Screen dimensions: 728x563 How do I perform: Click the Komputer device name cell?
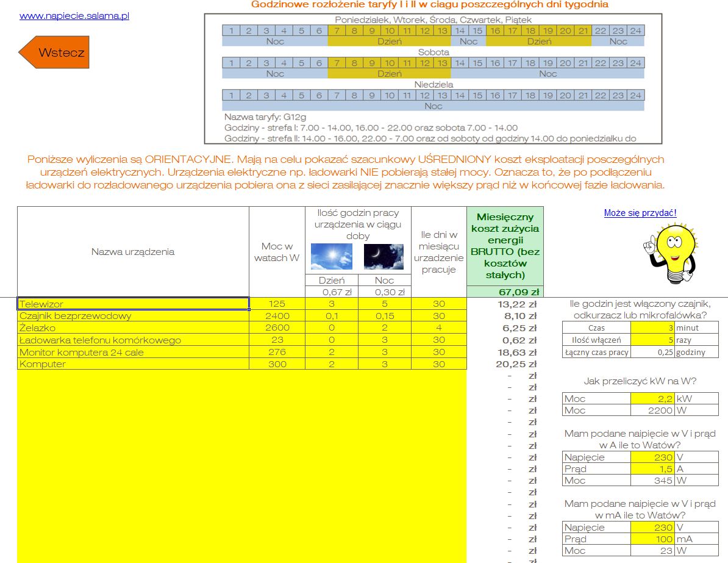133,364
